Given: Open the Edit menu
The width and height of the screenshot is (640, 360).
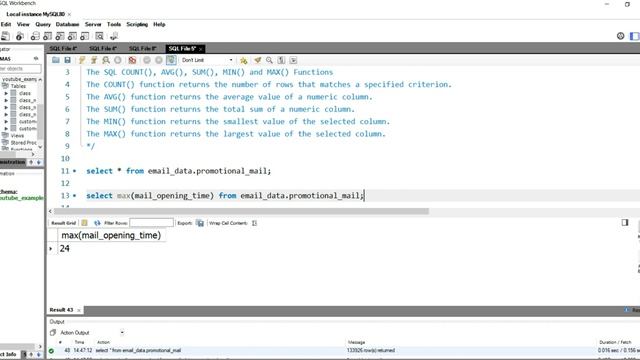Looking at the screenshot, I should click(6, 24).
